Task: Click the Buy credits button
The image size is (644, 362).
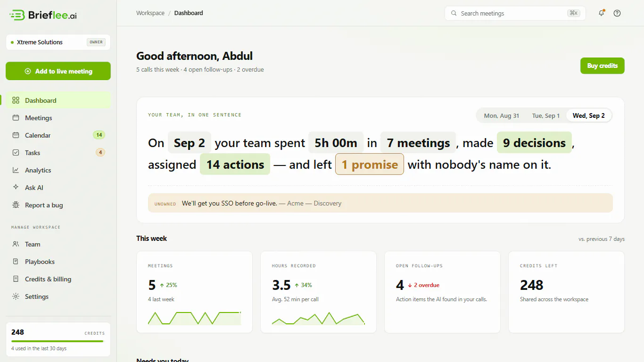Action: coord(603,66)
